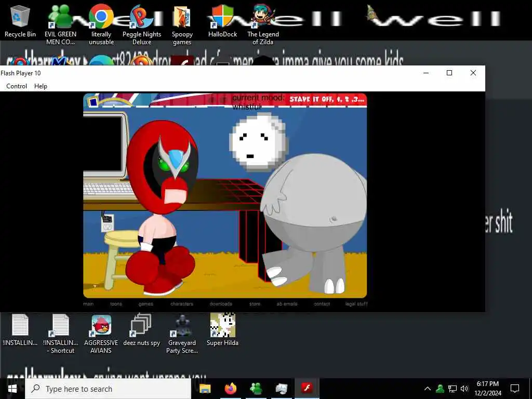Select the Graveyard Party Scre... desktop icon
This screenshot has height=399, width=532.
(182, 334)
